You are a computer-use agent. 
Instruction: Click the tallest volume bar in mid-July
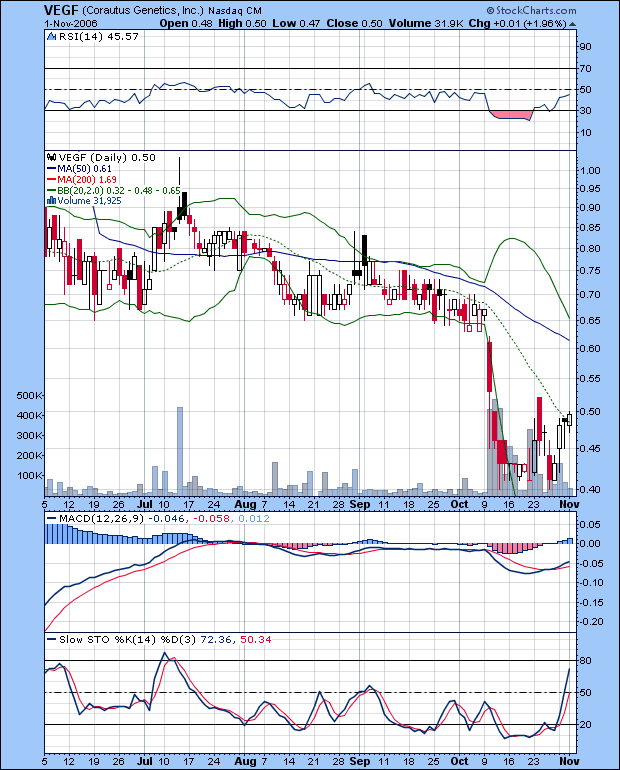click(180, 450)
